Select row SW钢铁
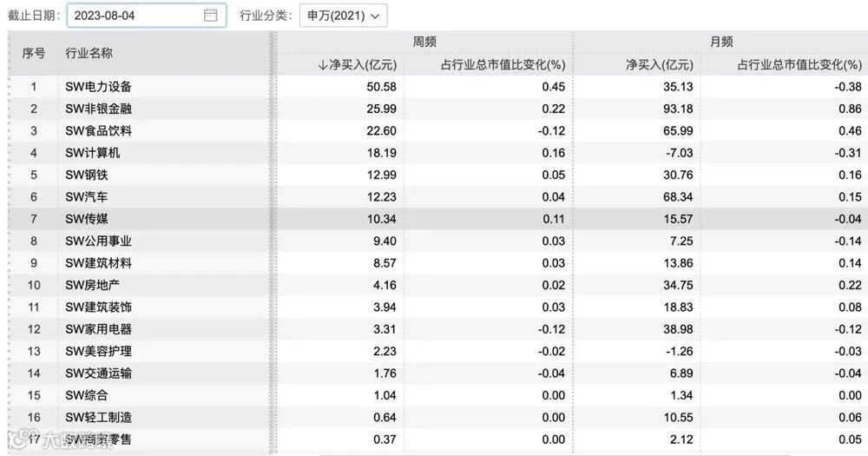Viewport: 868px width, 456px height. click(437, 175)
